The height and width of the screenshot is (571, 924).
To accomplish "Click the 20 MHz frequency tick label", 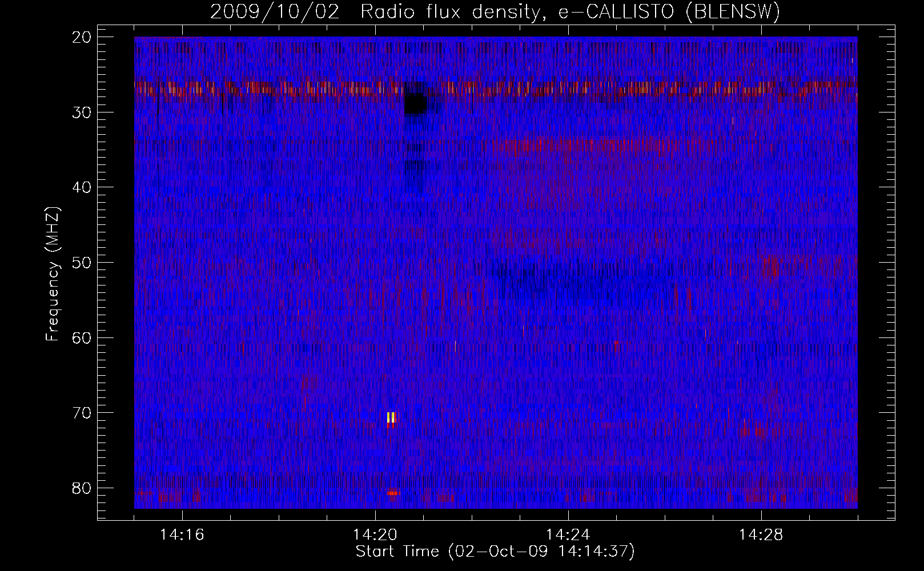I will pyautogui.click(x=82, y=37).
